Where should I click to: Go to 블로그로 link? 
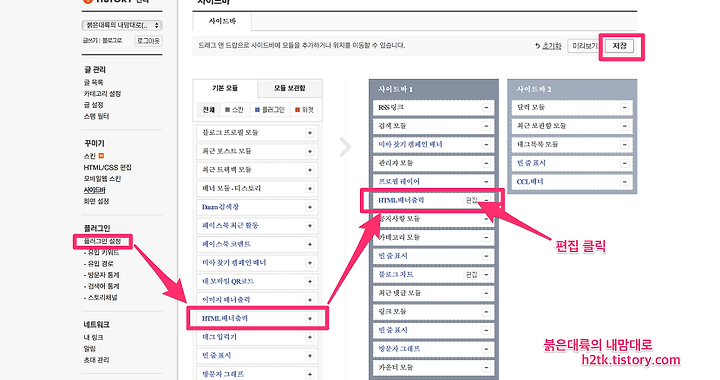(112, 41)
